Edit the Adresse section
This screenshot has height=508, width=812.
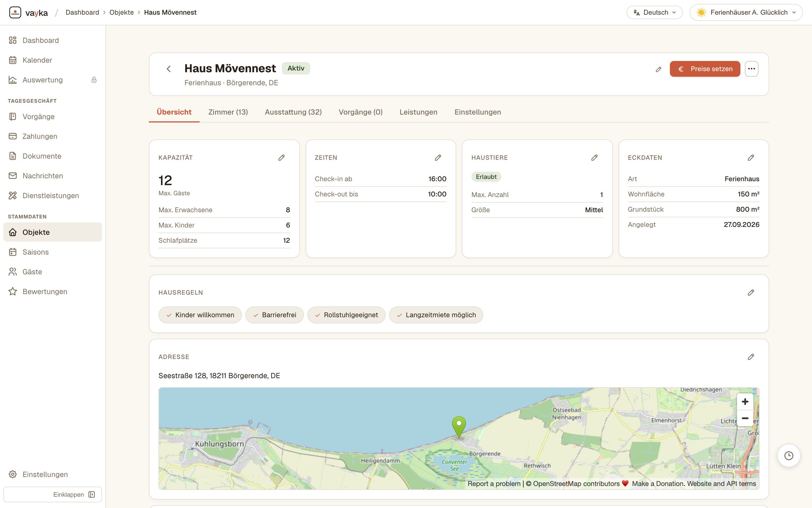pos(750,357)
